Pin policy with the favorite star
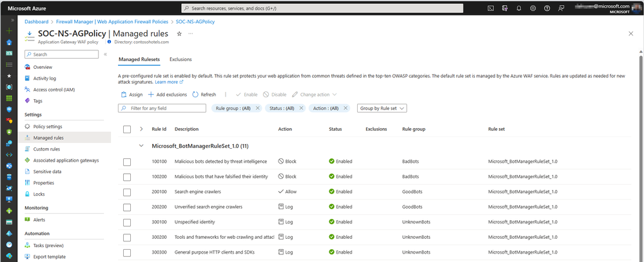Screen dimensions: 644x262 179,33
